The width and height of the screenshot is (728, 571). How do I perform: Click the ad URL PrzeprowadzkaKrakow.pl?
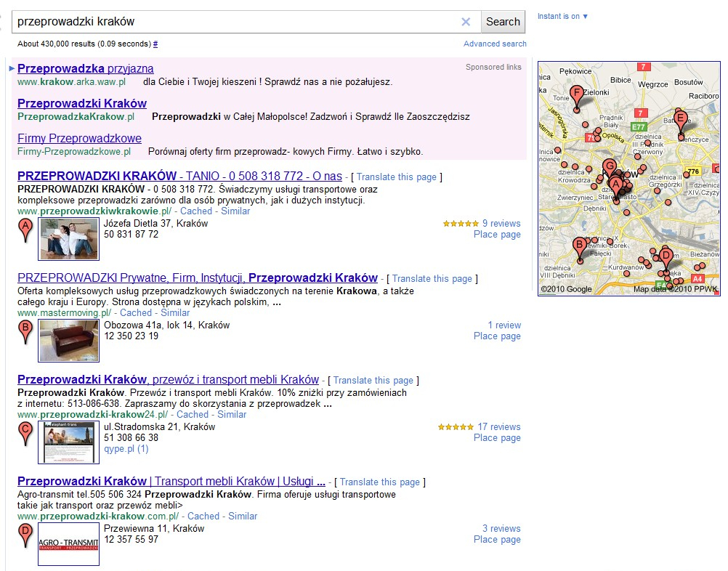click(x=76, y=116)
